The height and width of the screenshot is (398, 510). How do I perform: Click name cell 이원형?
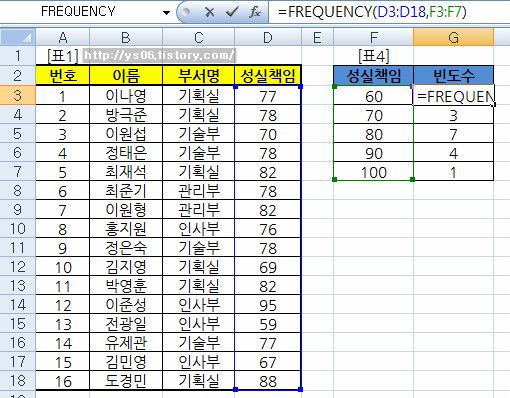click(126, 210)
